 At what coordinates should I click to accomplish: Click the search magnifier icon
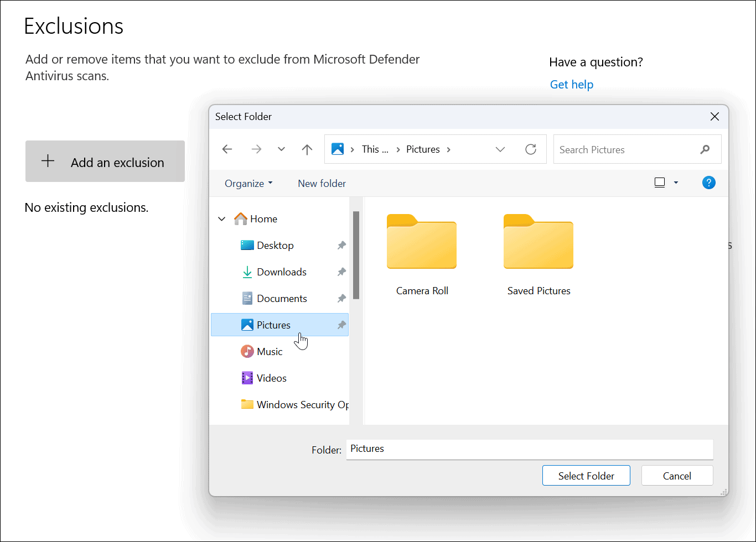705,149
